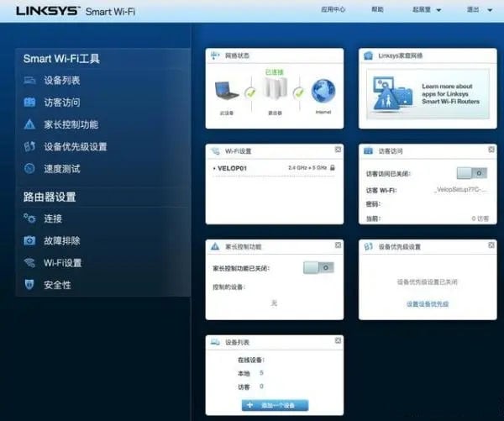
Task: Open the 连接 gears icon
Action: tap(29, 218)
